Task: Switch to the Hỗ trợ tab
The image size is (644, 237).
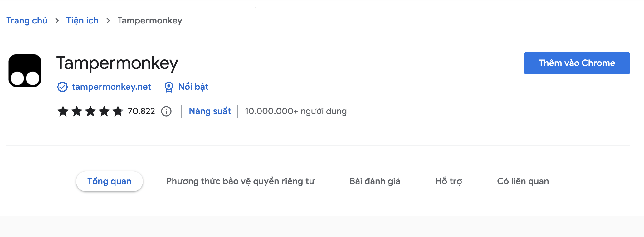Action: (x=449, y=181)
